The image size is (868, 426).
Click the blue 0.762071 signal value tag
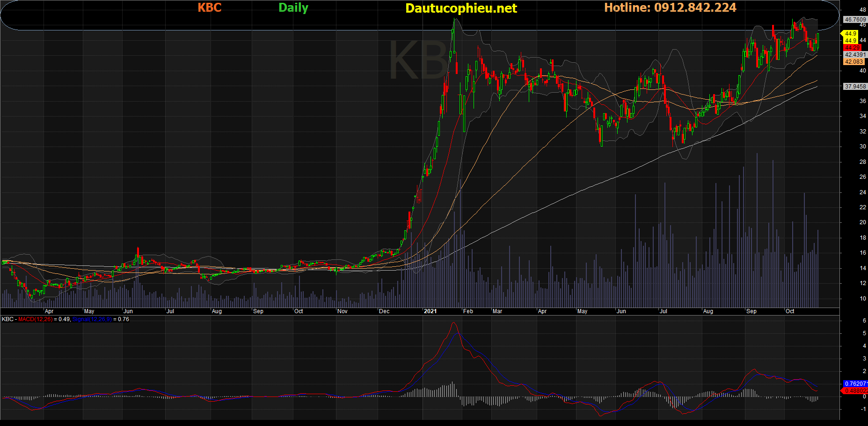(x=855, y=384)
